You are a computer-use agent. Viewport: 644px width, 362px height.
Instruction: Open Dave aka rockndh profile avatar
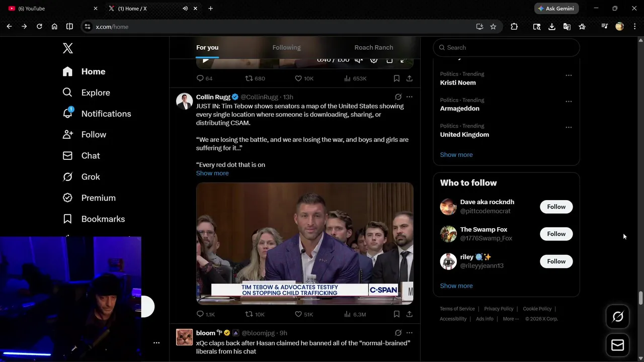(x=448, y=207)
